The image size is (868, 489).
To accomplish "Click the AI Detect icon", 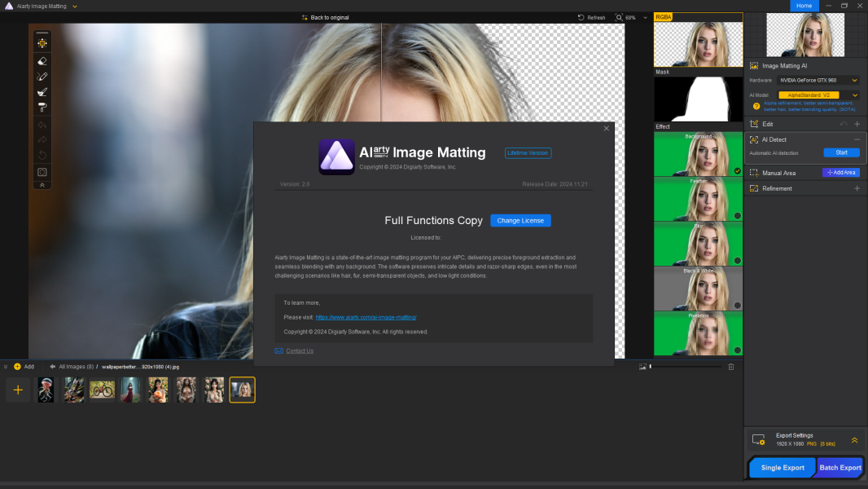I will 754,139.
